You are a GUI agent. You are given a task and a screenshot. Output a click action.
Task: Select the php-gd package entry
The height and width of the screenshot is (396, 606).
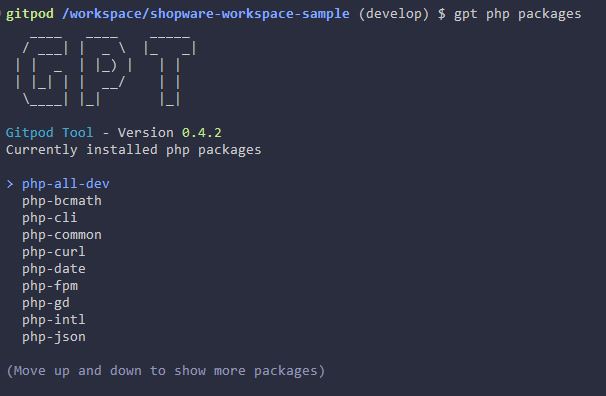pos(46,303)
